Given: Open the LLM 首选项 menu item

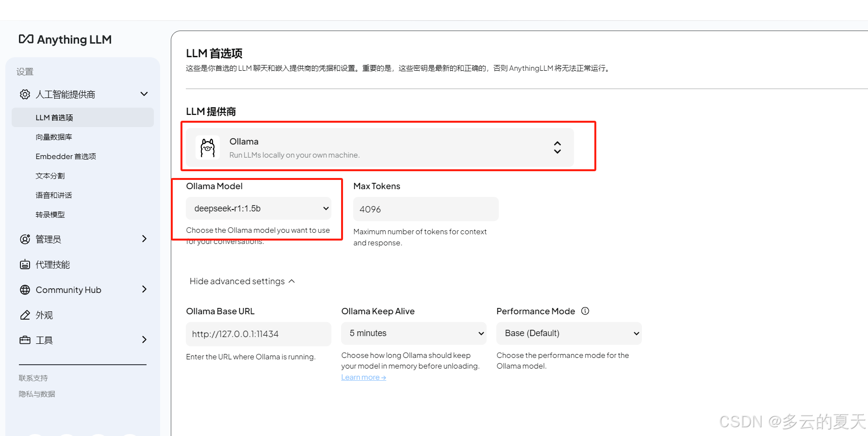Looking at the screenshot, I should pyautogui.click(x=82, y=117).
